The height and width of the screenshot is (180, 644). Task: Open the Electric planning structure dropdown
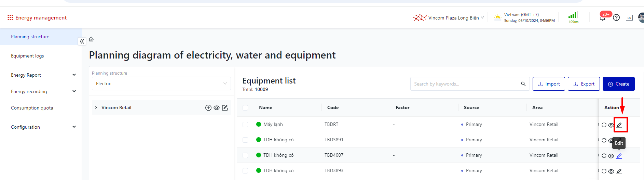pos(161,83)
